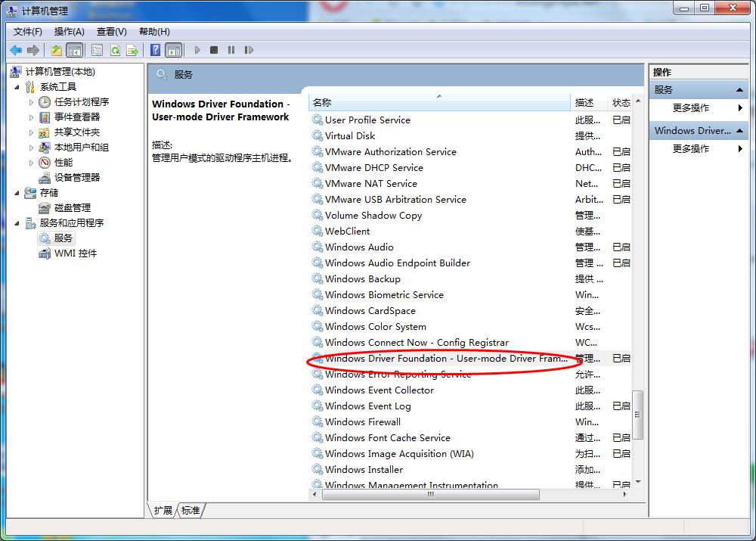Click the Properties toolbar icon
This screenshot has height=541, width=756.
pos(97,50)
